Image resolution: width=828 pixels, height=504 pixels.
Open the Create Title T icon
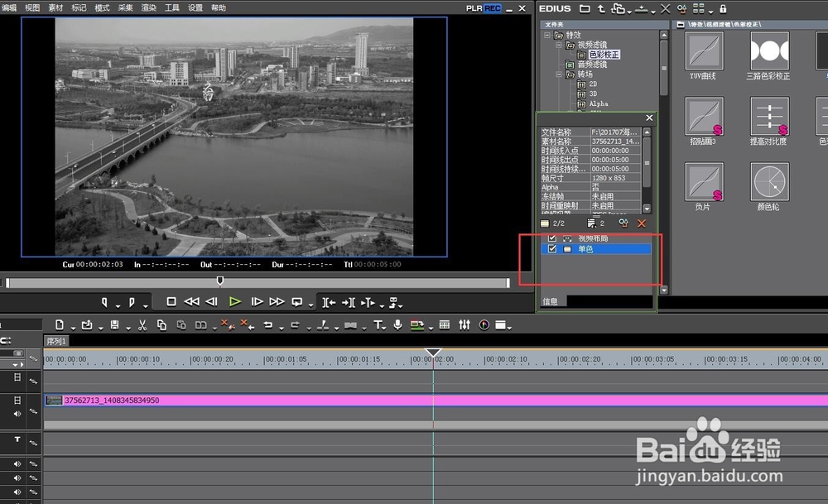(x=378, y=325)
